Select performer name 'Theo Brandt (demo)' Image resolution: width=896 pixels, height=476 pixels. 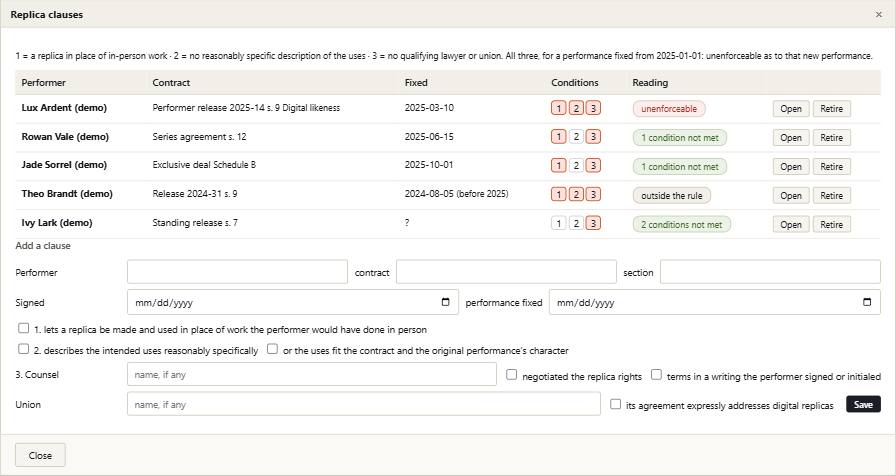(x=67, y=194)
